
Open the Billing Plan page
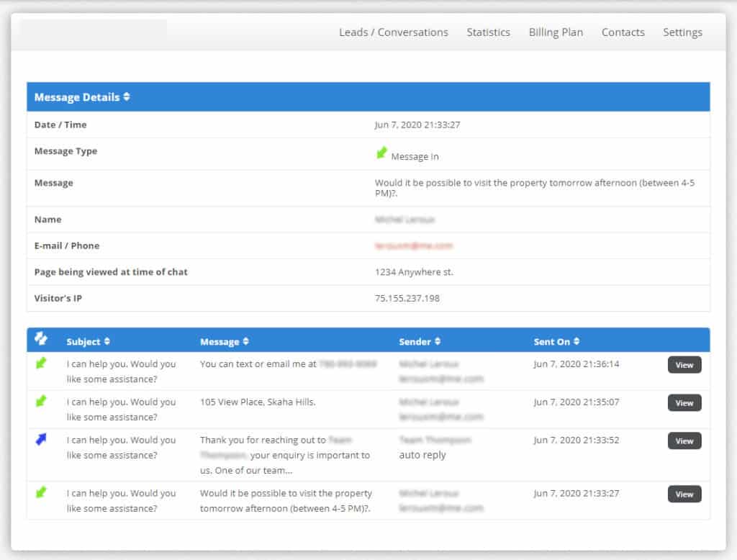(556, 32)
